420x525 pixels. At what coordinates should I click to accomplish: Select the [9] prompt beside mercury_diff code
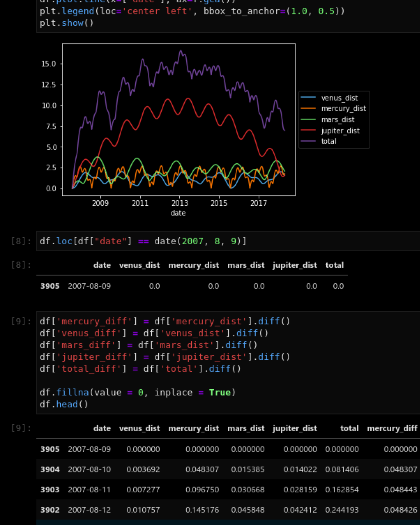(21, 321)
